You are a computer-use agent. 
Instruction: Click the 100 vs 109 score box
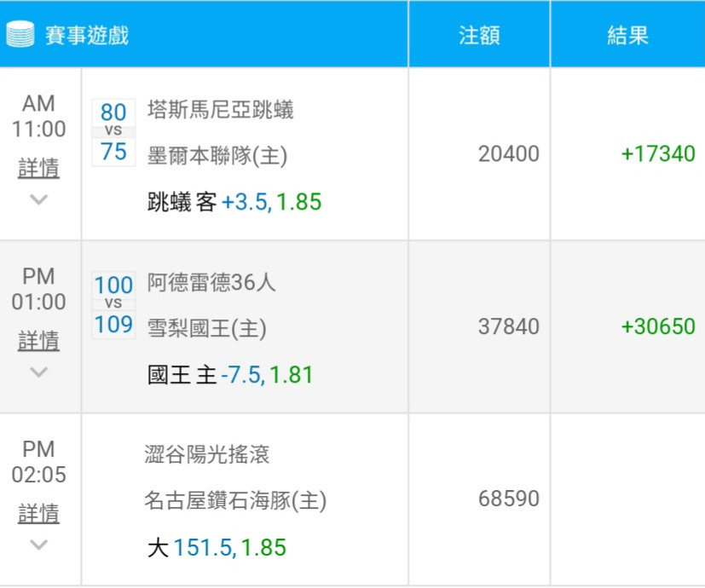pyautogui.click(x=113, y=305)
